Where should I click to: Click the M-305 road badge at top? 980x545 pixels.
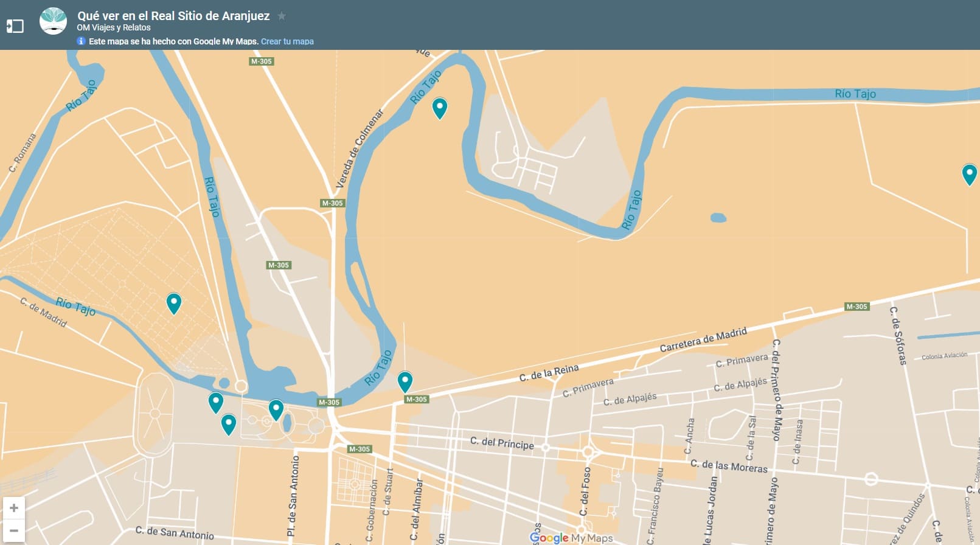(x=262, y=61)
